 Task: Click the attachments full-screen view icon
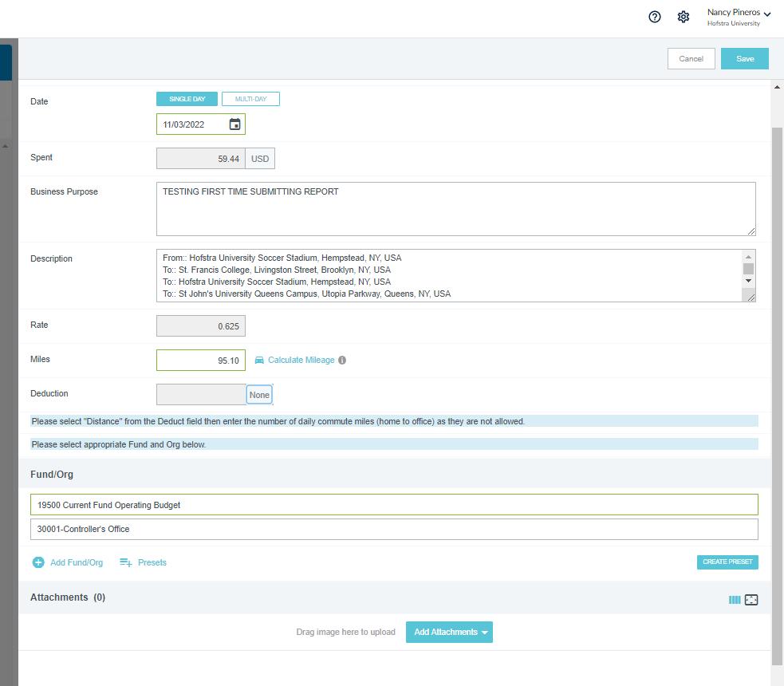tap(751, 600)
